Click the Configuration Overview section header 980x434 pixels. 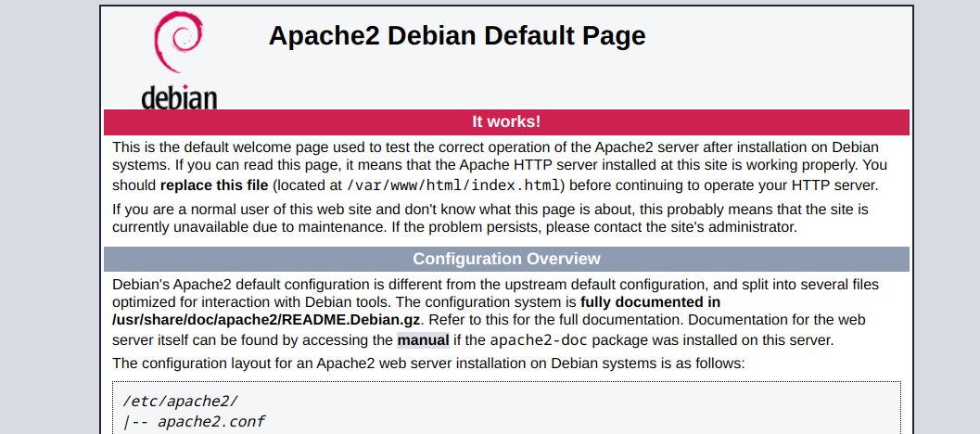[506, 259]
